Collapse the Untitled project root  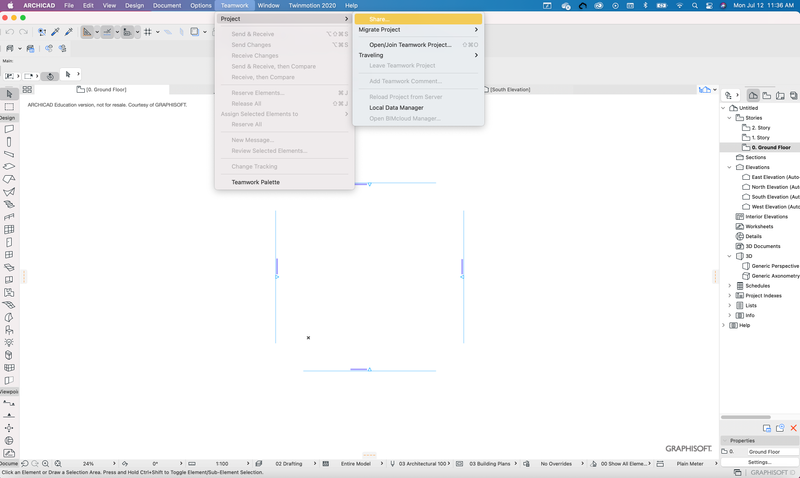point(723,108)
